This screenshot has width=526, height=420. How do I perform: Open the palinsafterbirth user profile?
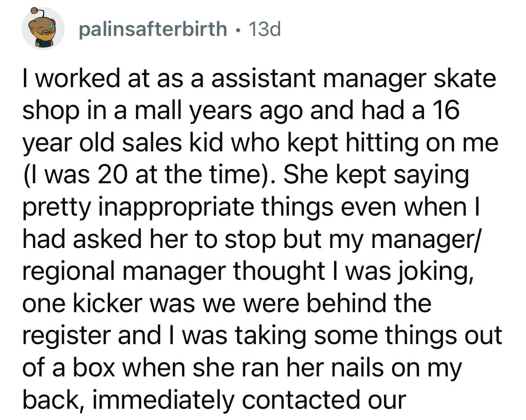153,30
